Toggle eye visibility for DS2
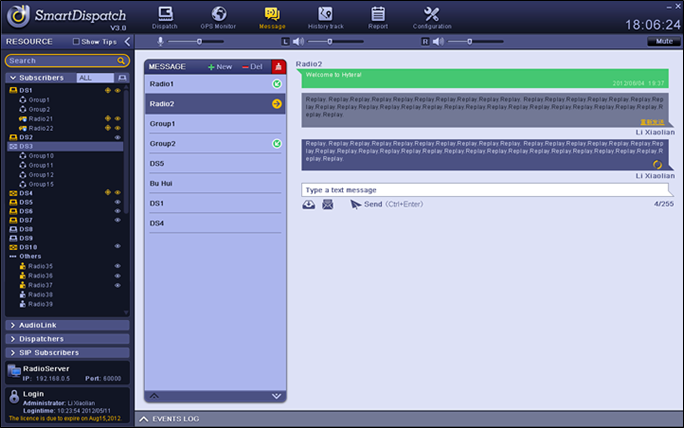The height and width of the screenshot is (428, 684). 117,137
